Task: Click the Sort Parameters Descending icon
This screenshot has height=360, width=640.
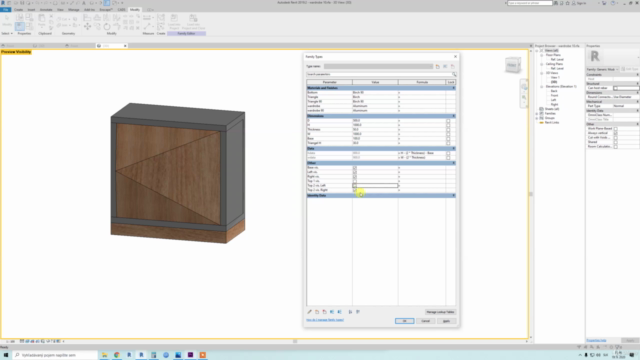Action: coord(358,312)
